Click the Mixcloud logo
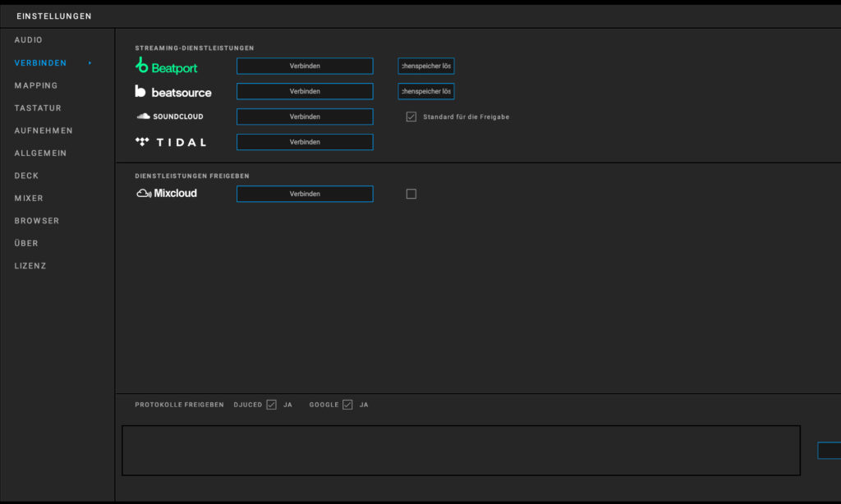The width and height of the screenshot is (841, 504). click(167, 193)
